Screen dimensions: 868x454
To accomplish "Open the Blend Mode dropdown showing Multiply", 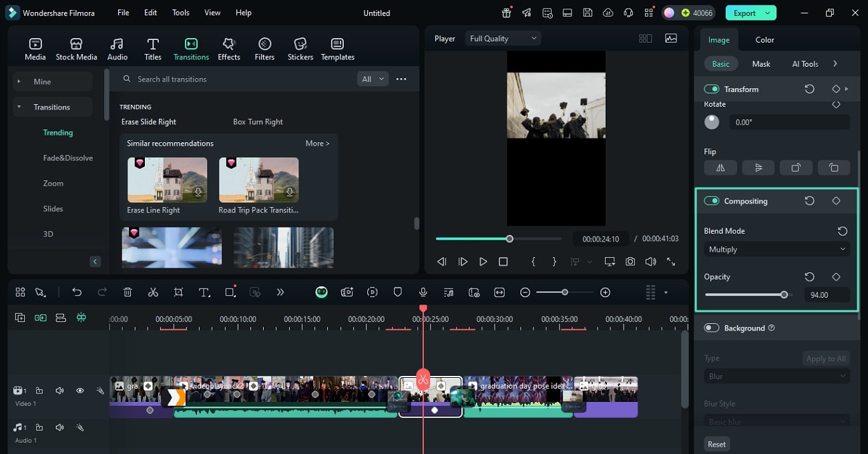I will (x=777, y=249).
